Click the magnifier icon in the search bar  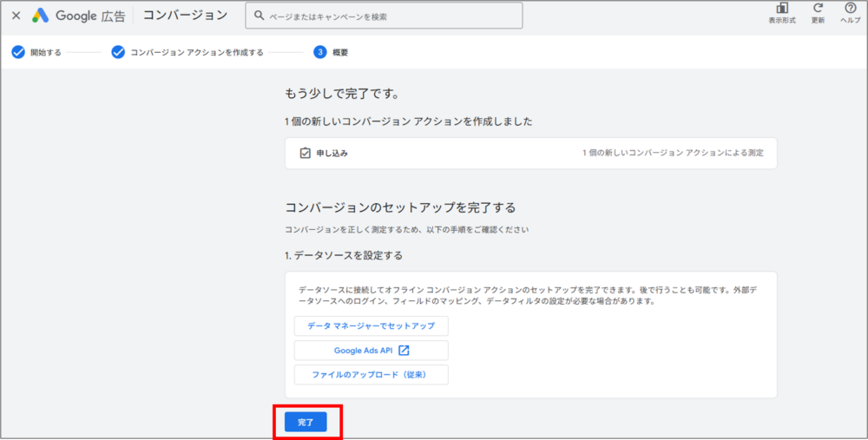coord(259,16)
